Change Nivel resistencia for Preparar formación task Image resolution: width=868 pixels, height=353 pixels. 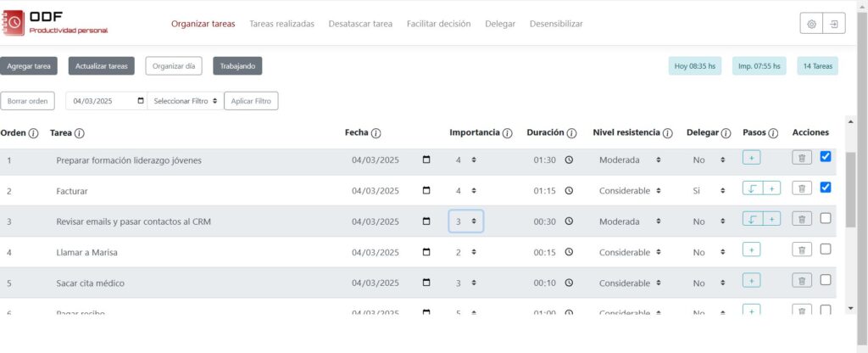tap(630, 160)
